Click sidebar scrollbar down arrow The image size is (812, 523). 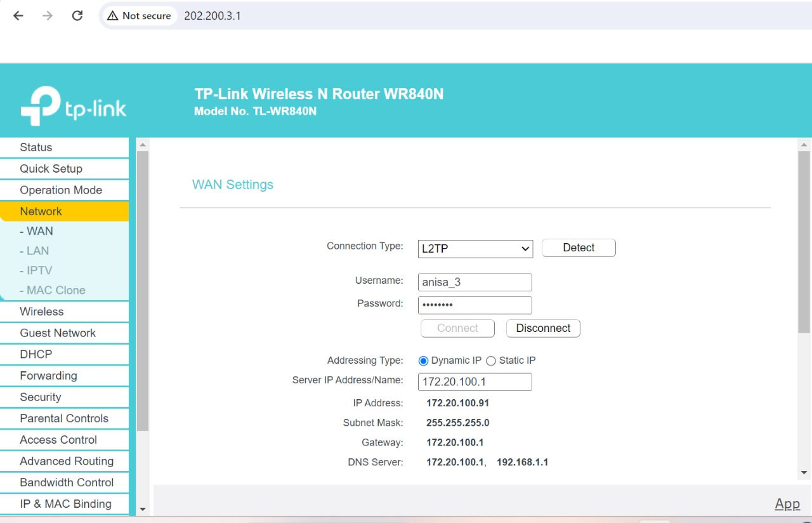(143, 509)
